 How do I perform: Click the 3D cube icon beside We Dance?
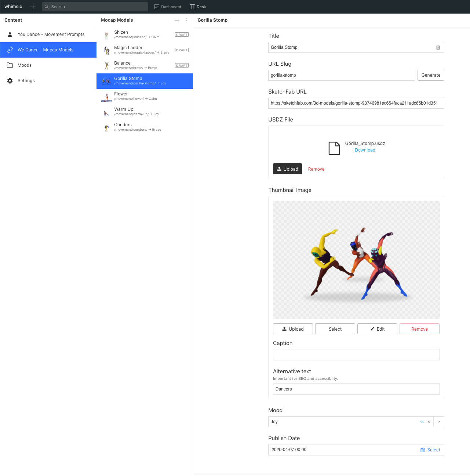[10, 50]
